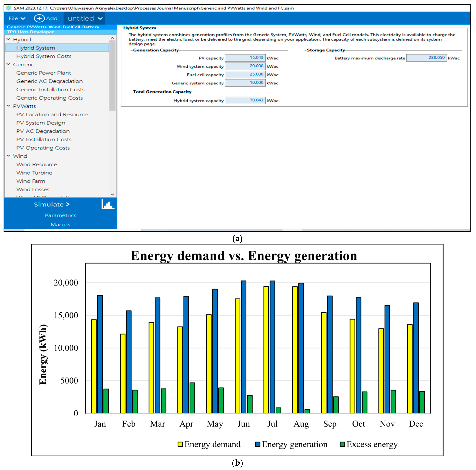The height and width of the screenshot is (470, 476).
Task: Select Hybrid System Costs page
Action: (44, 56)
